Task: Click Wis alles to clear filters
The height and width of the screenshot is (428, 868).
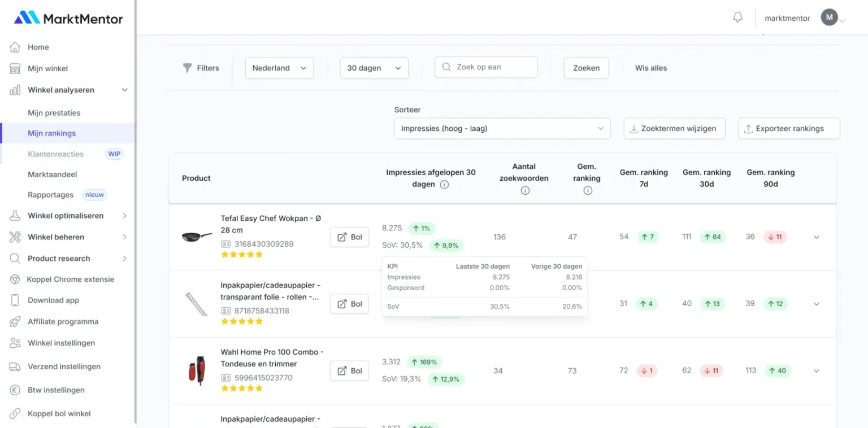Action: click(x=651, y=68)
